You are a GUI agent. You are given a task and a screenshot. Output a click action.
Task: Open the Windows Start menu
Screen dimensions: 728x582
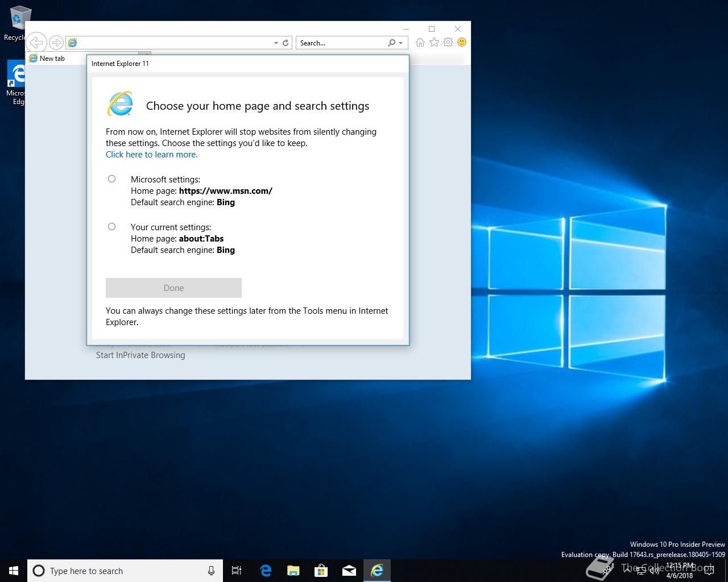pos(14,571)
